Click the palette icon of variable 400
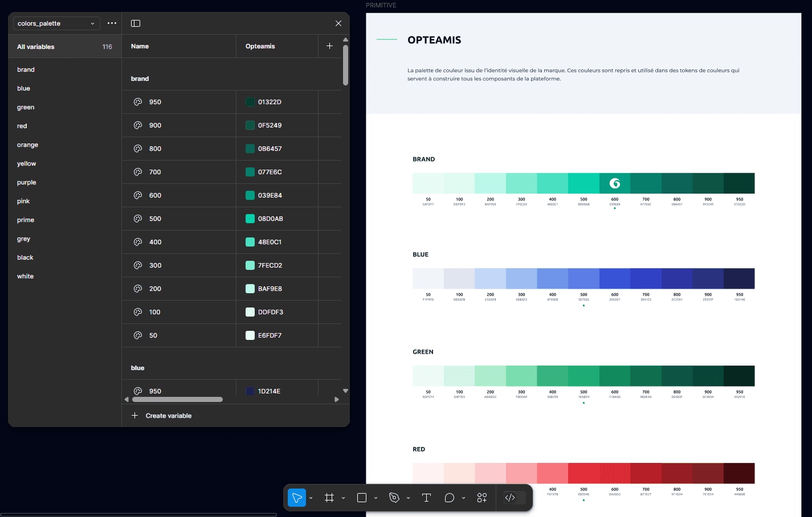The image size is (812, 517). click(138, 242)
